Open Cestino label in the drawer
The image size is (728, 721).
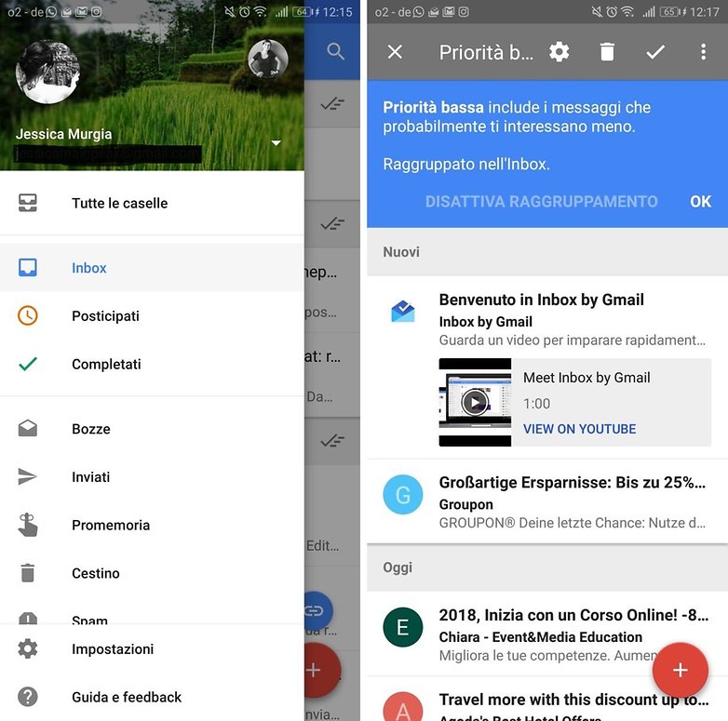coord(95,573)
